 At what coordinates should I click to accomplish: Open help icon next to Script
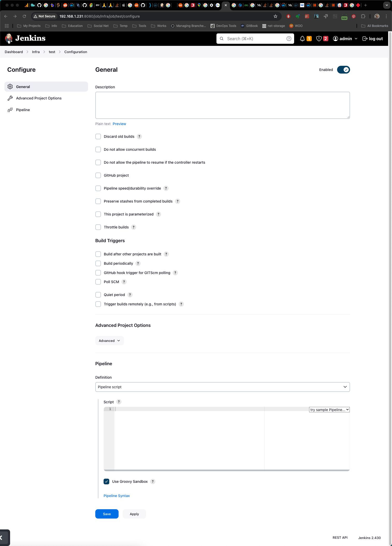pos(119,402)
